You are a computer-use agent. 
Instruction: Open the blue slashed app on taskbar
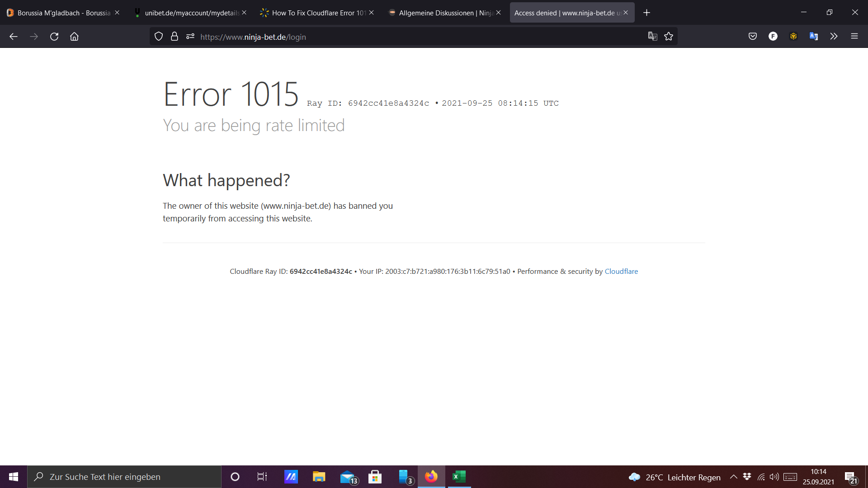coord(291,477)
